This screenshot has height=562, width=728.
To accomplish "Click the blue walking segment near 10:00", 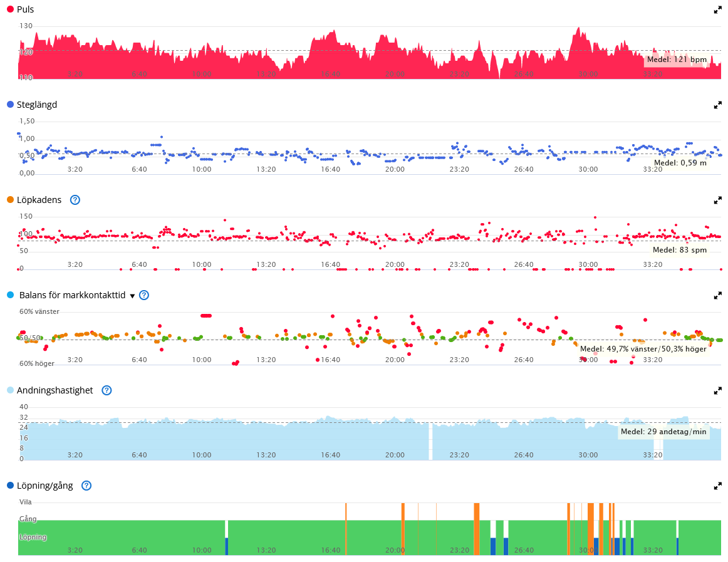I will [227, 546].
